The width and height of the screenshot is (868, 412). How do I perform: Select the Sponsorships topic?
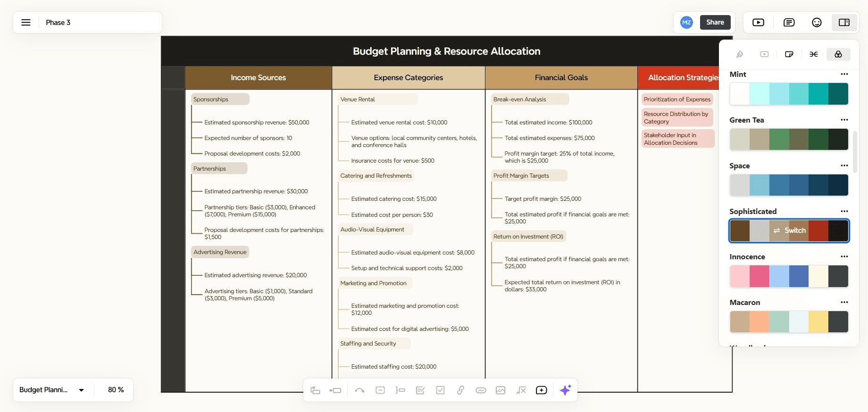coord(220,99)
